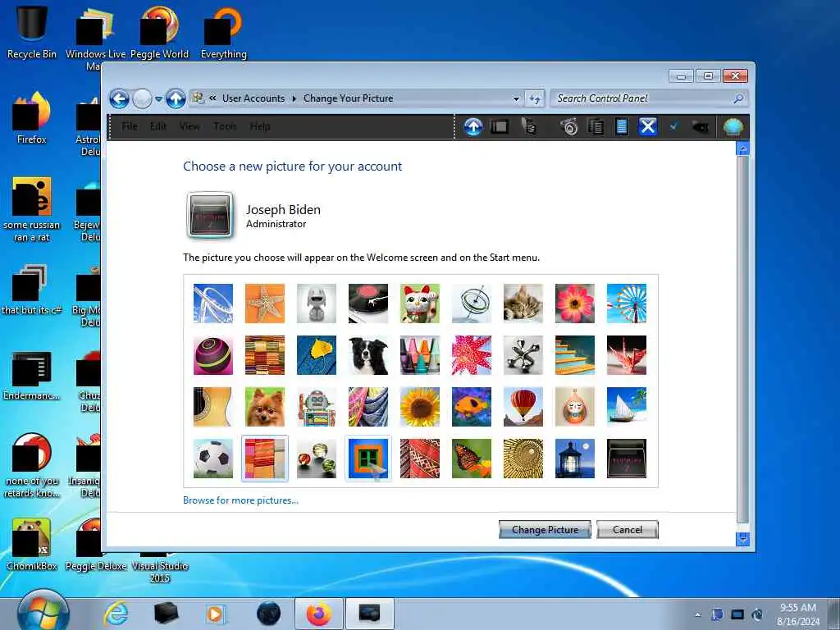Click the toolbar swirl target icon

[569, 127]
